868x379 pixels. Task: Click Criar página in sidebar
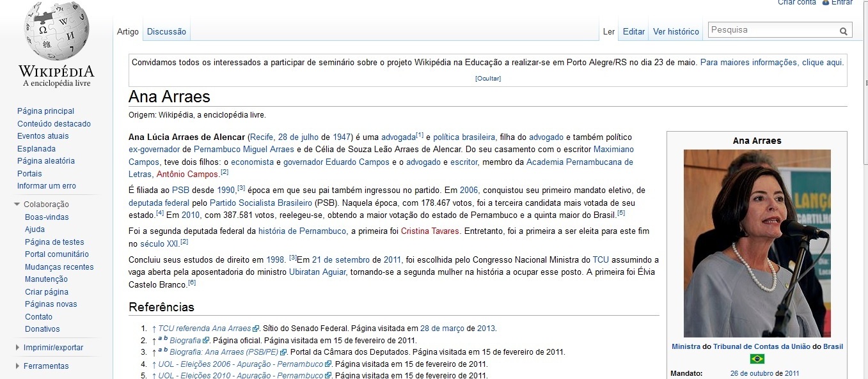point(47,292)
